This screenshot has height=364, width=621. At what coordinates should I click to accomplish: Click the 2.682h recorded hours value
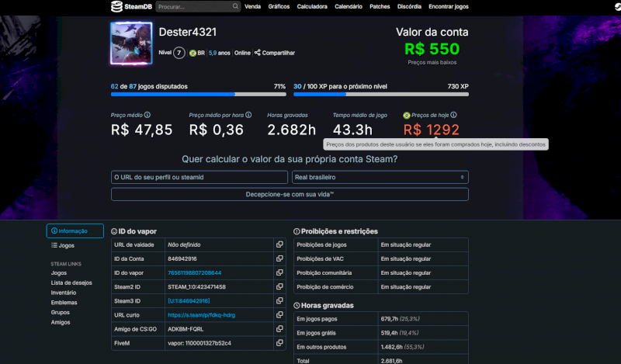coord(292,130)
